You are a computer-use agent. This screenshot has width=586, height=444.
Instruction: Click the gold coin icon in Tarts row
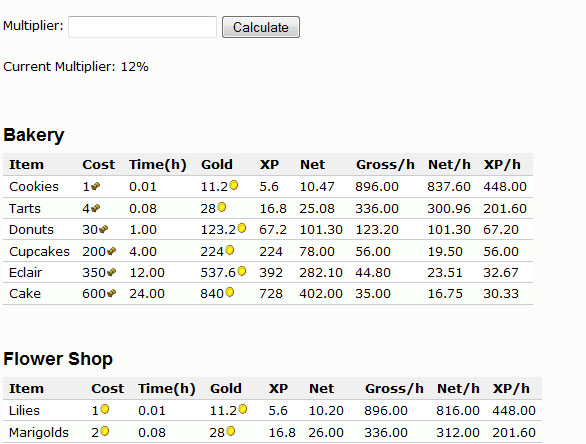click(x=222, y=207)
